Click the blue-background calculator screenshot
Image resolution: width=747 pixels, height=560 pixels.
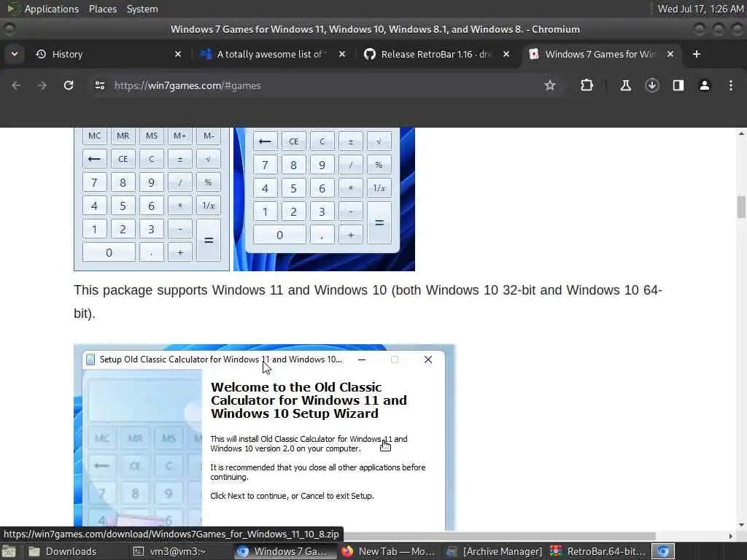click(x=324, y=199)
